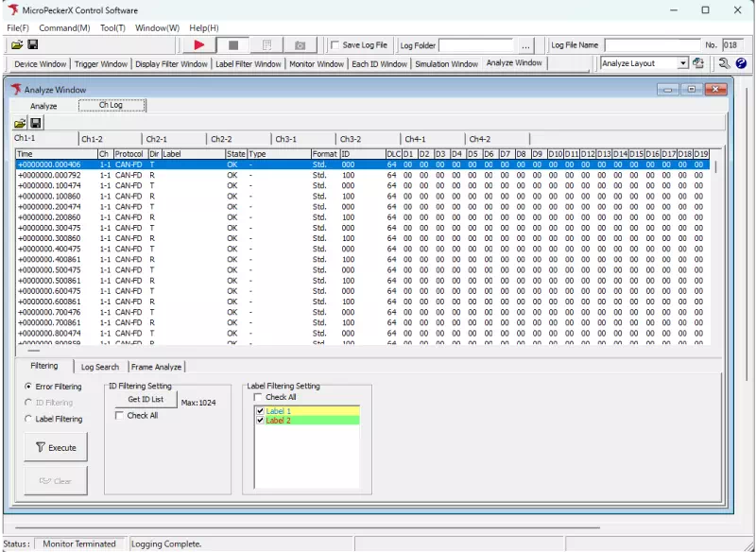Enable the Save Log File checkbox
Viewport: 756px width, 552px height.
[336, 44]
